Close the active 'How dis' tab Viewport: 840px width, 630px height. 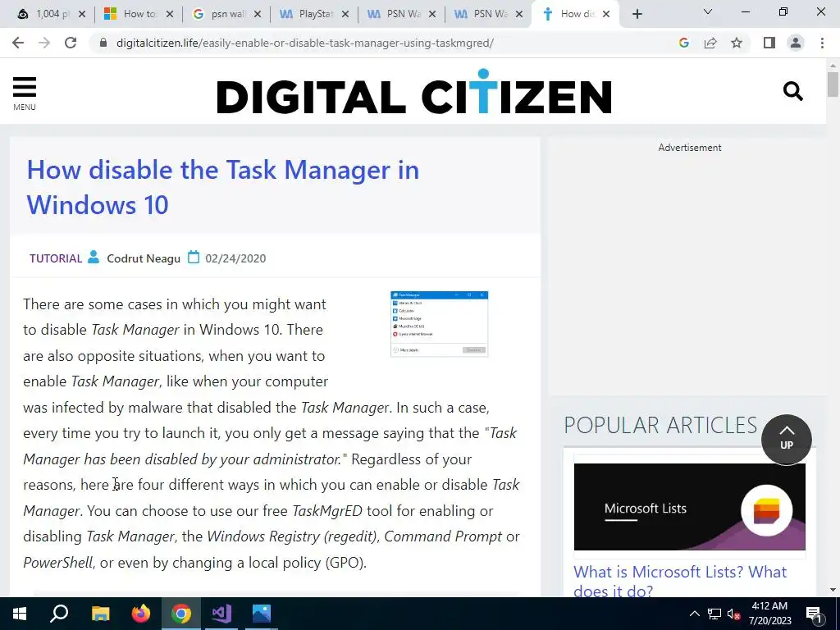click(606, 15)
